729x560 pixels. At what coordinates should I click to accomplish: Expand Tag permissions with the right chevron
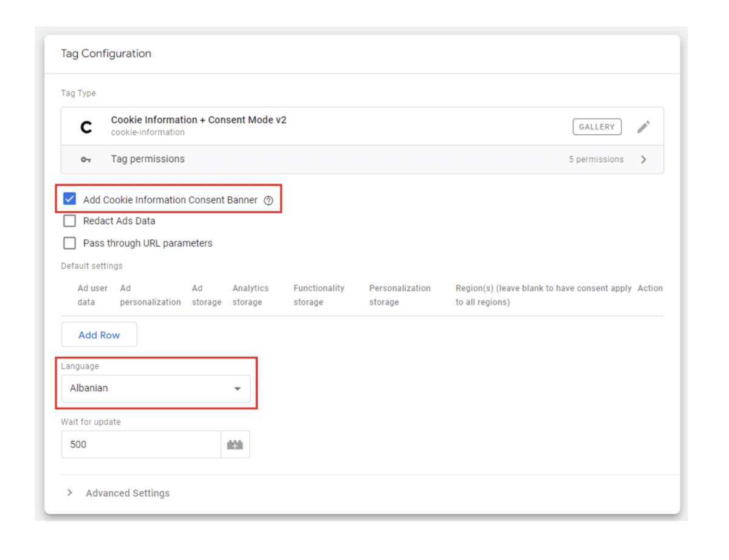pos(643,159)
